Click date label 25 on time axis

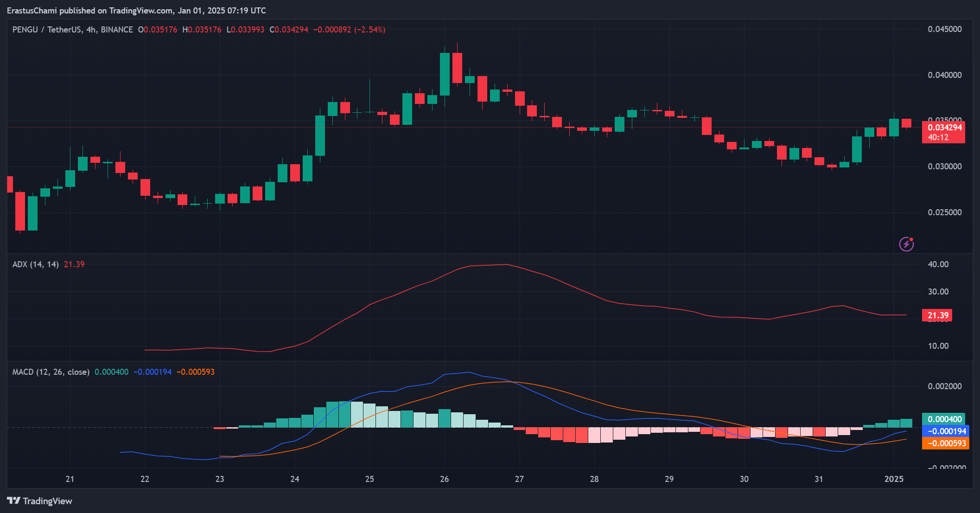coord(369,479)
